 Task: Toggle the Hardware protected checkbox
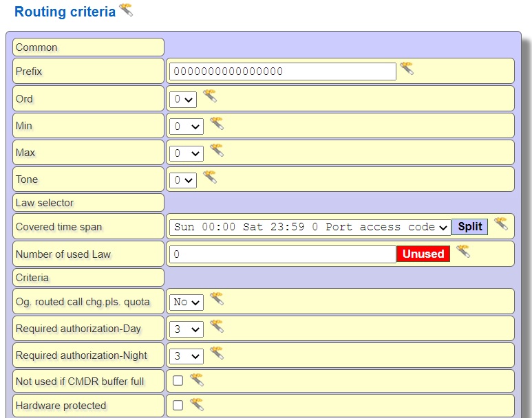(x=178, y=405)
